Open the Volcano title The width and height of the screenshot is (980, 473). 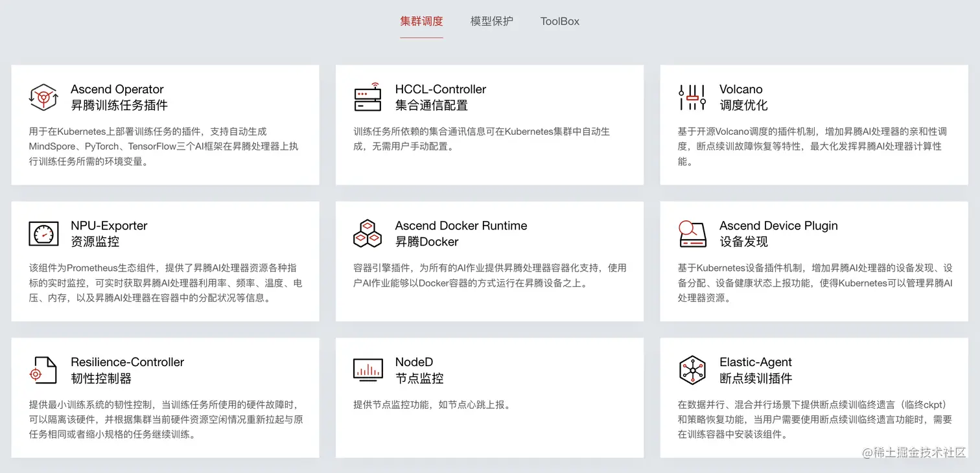[741, 89]
